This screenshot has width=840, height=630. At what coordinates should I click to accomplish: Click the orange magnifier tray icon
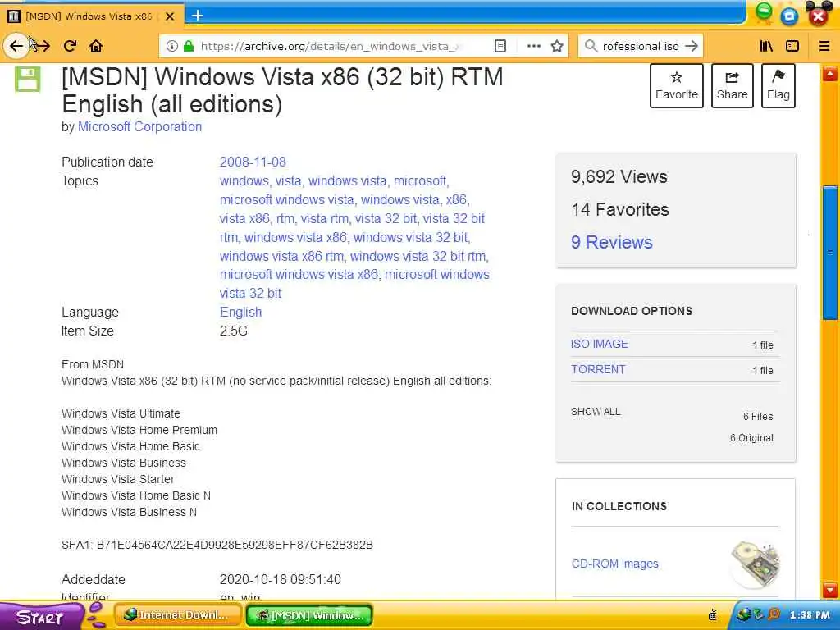[x=774, y=614]
